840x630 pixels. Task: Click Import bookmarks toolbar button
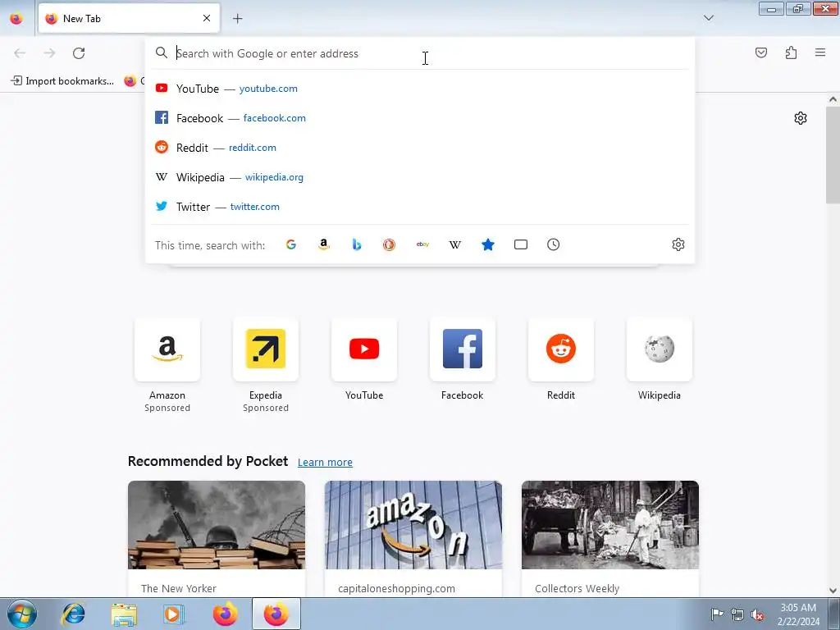coord(62,81)
